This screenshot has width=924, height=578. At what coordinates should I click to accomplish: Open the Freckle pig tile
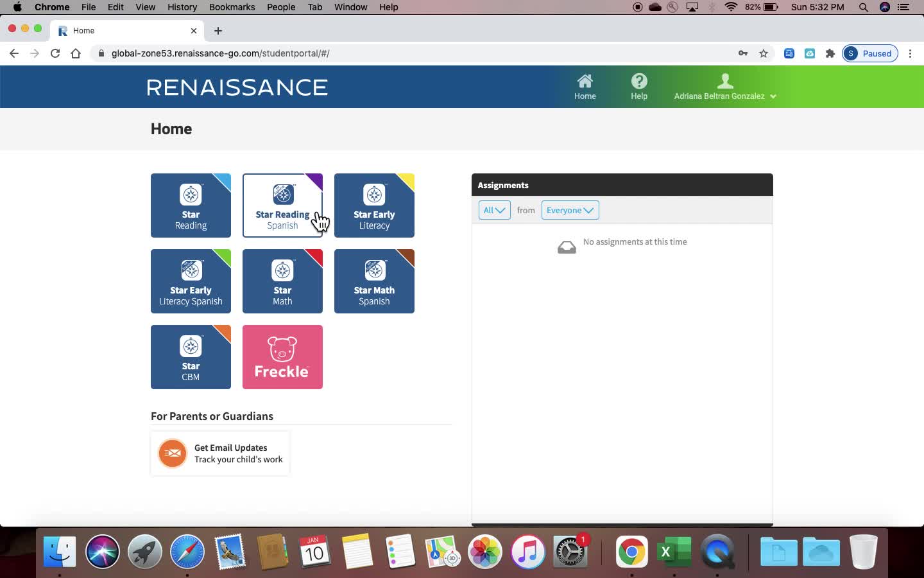pyautogui.click(x=282, y=357)
